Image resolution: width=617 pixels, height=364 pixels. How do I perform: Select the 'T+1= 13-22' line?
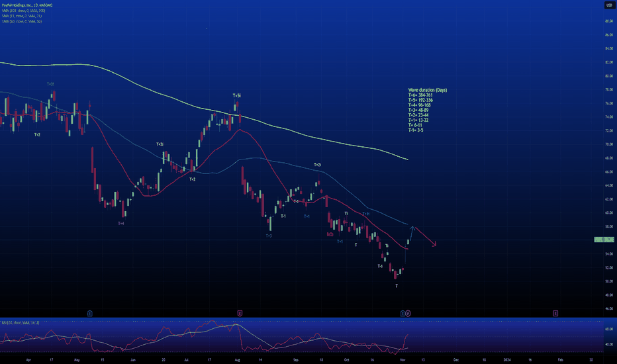coord(418,120)
